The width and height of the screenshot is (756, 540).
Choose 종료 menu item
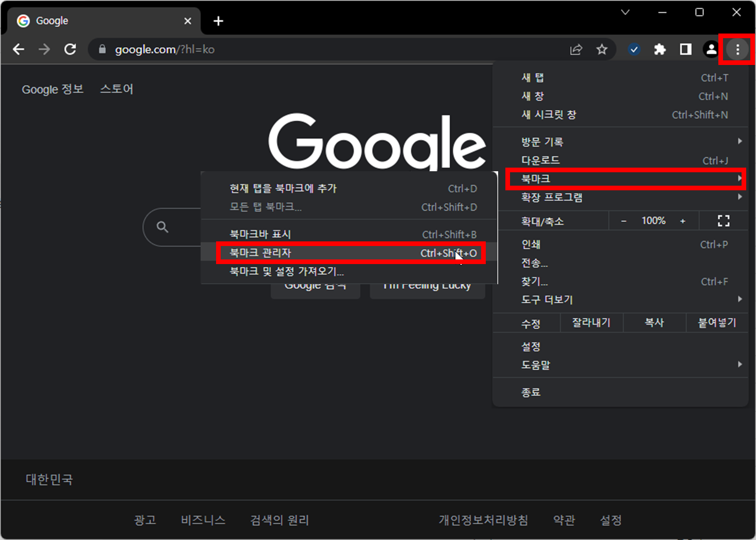(621, 392)
